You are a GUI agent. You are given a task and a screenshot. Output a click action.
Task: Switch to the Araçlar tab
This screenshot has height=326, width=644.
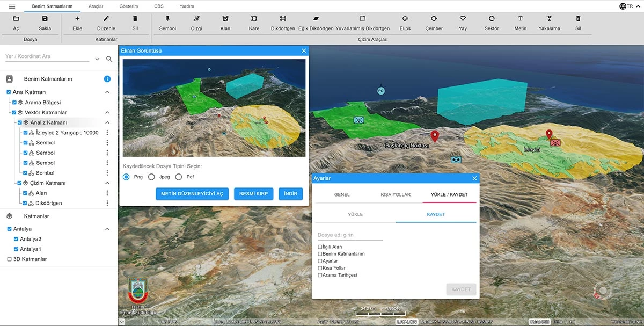(96, 6)
